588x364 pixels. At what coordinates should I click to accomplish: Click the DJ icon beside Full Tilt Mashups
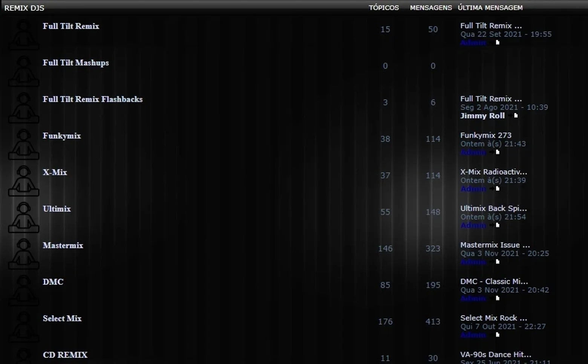[23, 71]
